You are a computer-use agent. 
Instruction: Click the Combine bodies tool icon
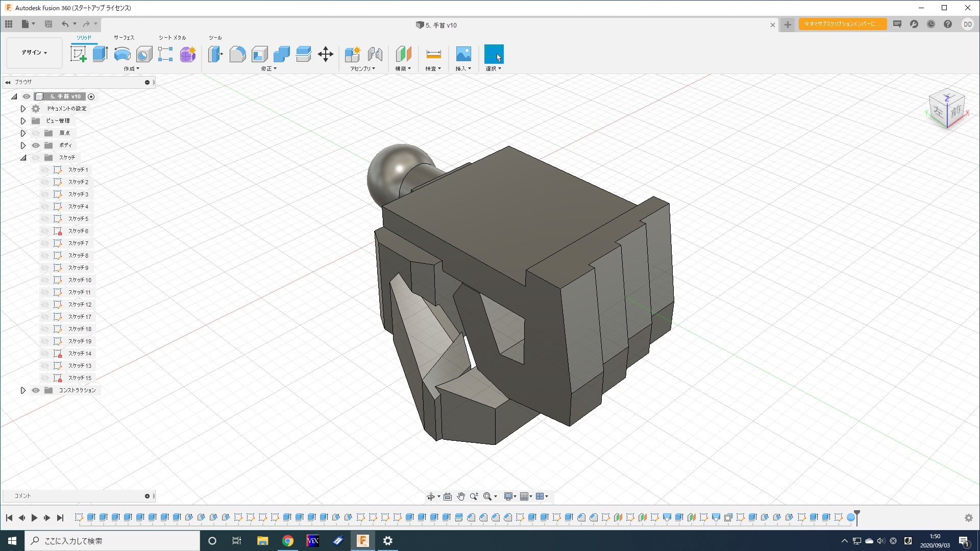[281, 54]
